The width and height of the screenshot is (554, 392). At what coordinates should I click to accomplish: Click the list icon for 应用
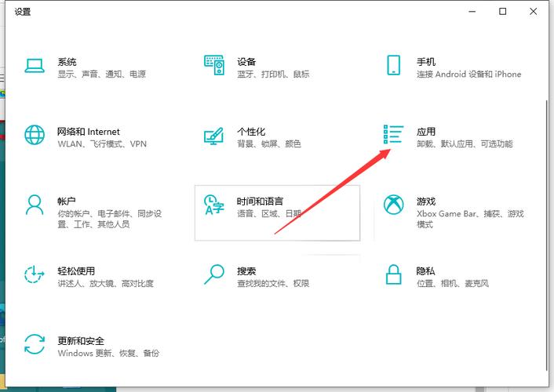pyautogui.click(x=393, y=135)
